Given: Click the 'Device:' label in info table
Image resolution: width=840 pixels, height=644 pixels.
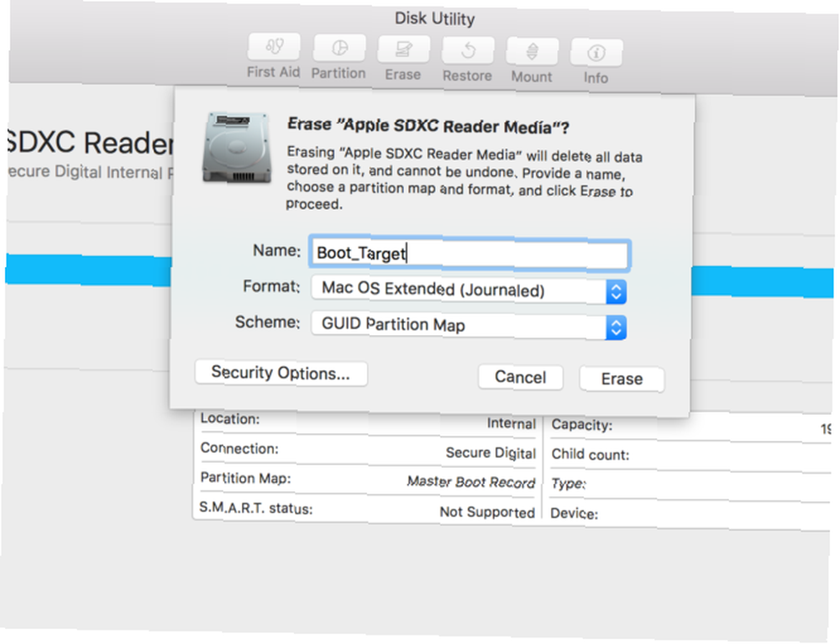Looking at the screenshot, I should coord(575,513).
